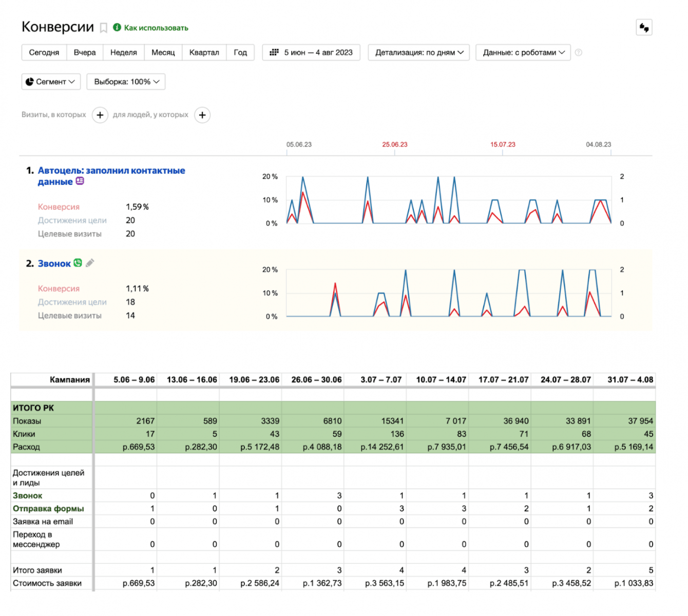Image resolution: width=688 pixels, height=616 pixels.
Task: Open the Автоцель: заполнил контактные данные goal
Action: coord(111,171)
